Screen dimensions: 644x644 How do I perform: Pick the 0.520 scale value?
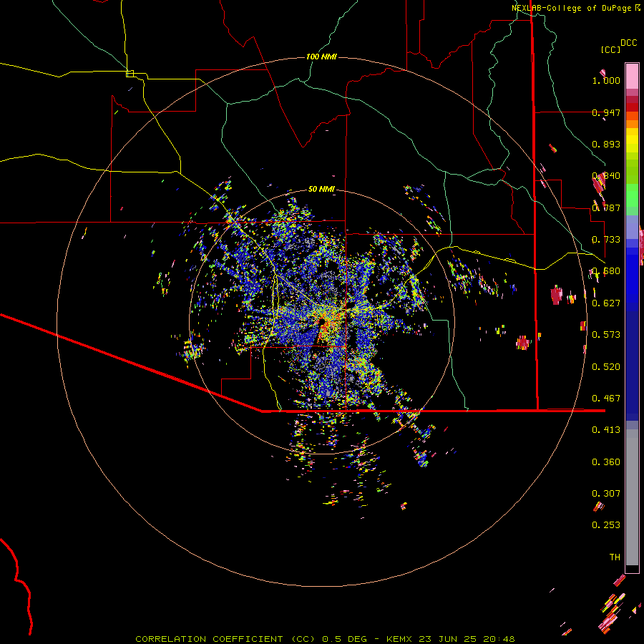(x=606, y=367)
